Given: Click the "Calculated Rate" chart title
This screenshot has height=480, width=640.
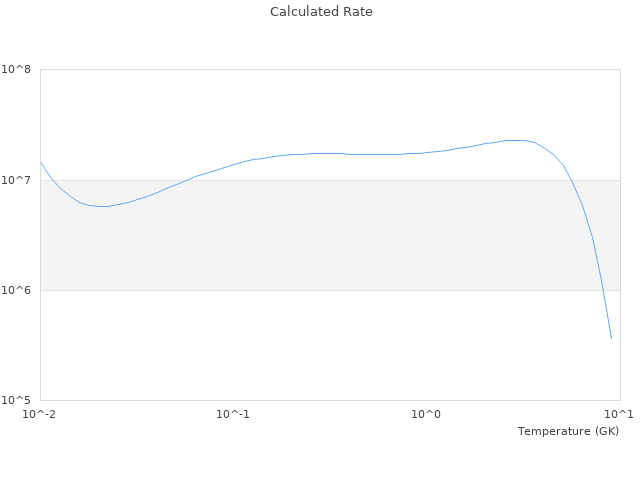Looking at the screenshot, I should click(x=320, y=12).
